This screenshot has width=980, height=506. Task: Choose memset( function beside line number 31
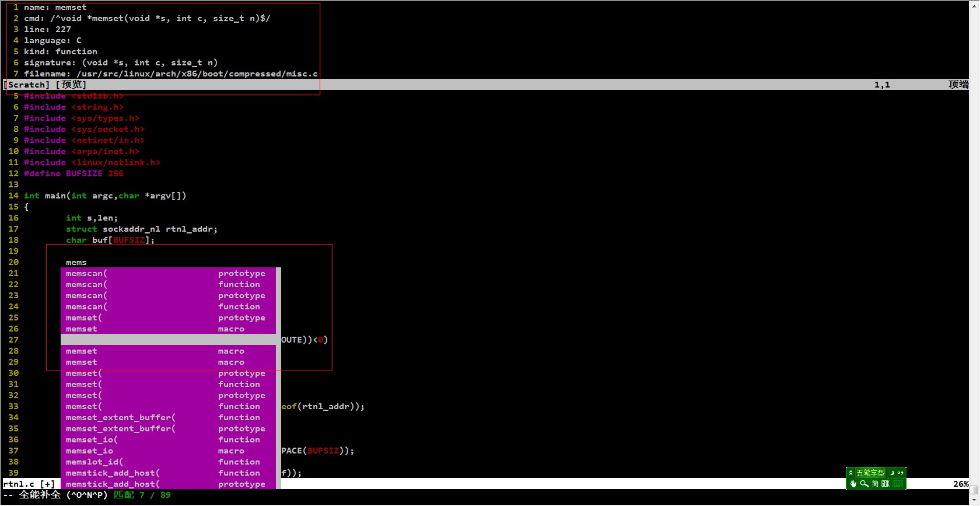pos(168,384)
